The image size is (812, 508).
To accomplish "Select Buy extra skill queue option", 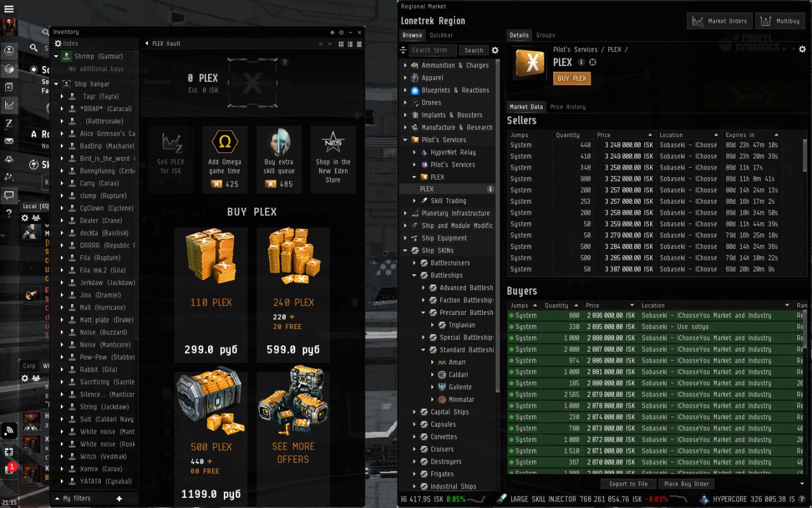I will pyautogui.click(x=279, y=159).
